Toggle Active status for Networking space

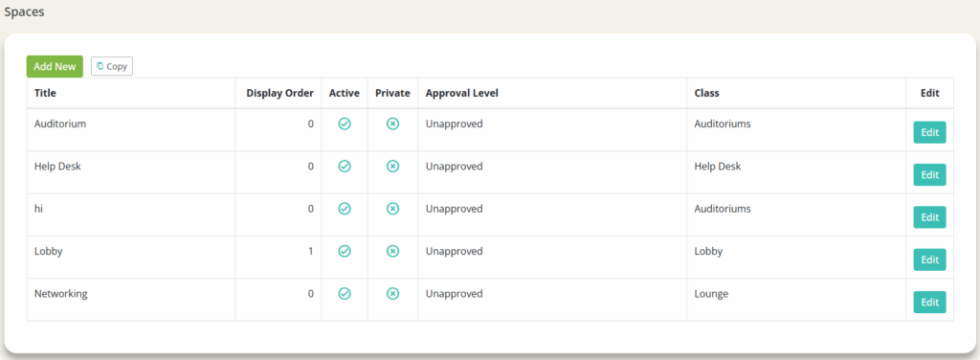[345, 294]
